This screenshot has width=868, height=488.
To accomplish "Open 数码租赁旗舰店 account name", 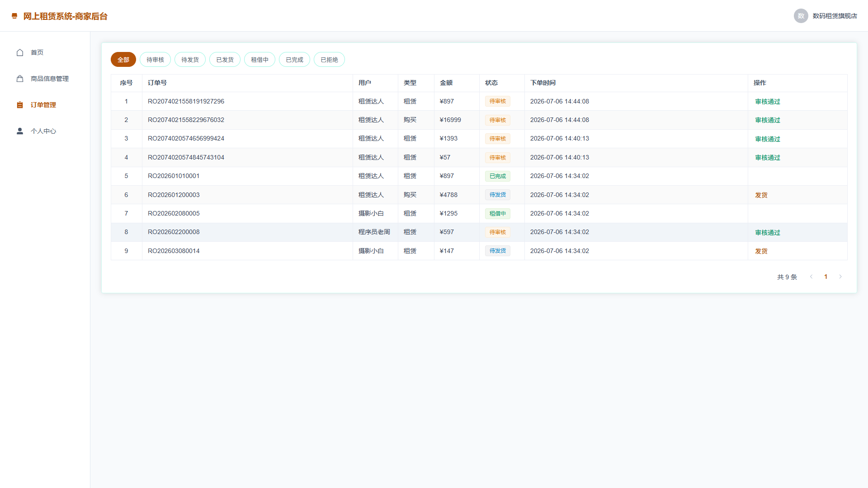I will pos(835,16).
